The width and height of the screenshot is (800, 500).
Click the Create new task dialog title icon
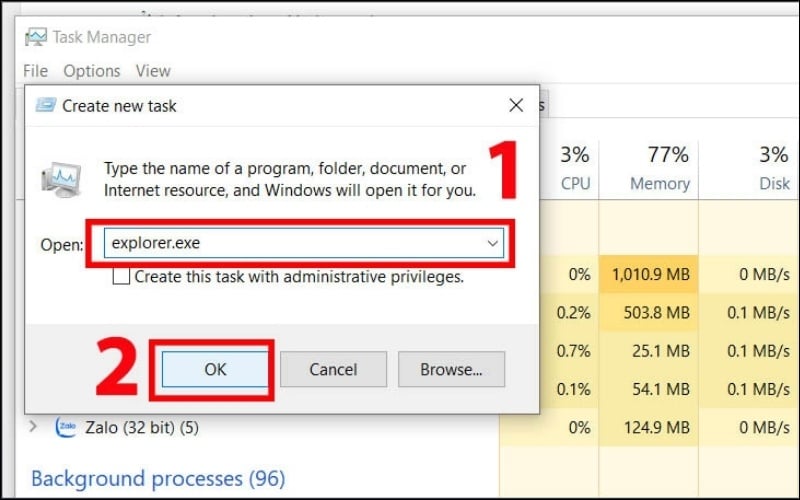pyautogui.click(x=46, y=105)
